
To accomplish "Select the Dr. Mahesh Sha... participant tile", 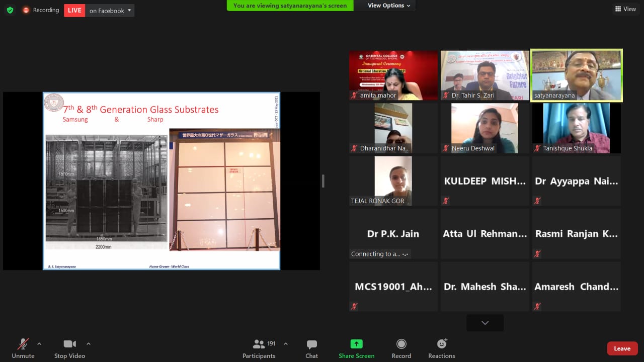I will tap(485, 287).
